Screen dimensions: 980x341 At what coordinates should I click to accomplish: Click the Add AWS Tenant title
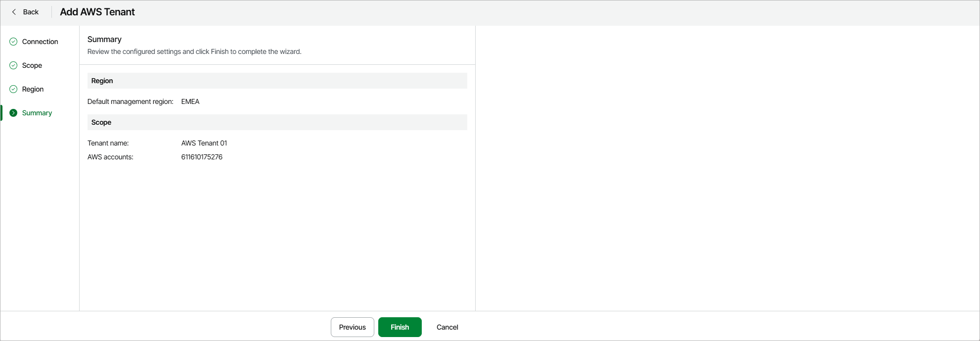pyautogui.click(x=97, y=12)
